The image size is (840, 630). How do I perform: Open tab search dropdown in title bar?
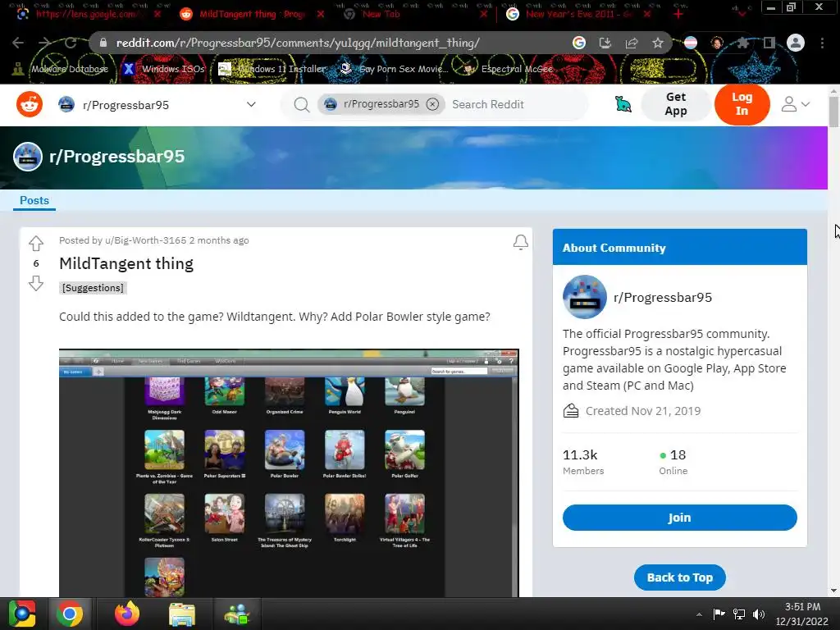click(742, 14)
